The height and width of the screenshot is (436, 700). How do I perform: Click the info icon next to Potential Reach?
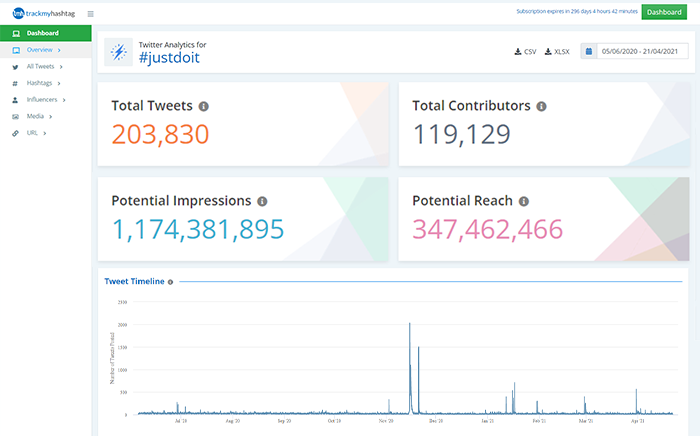tap(524, 201)
